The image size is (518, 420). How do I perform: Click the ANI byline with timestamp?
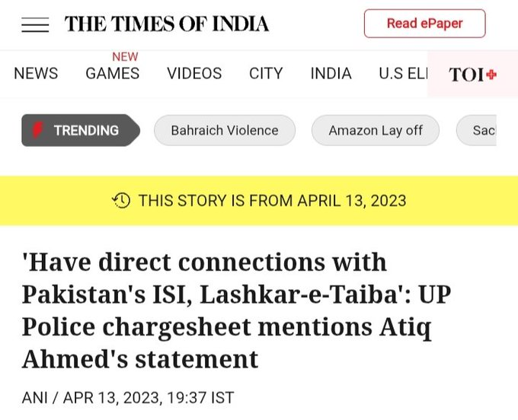[x=128, y=398]
